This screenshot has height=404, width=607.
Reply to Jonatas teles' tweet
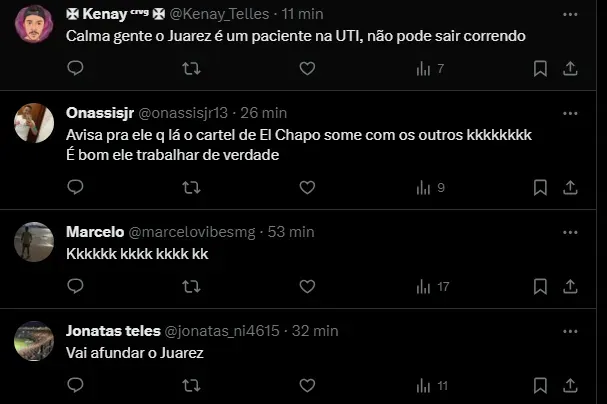(x=75, y=385)
